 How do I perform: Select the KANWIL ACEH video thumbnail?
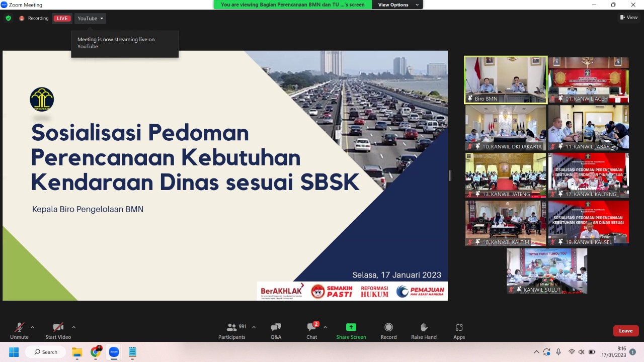point(589,80)
